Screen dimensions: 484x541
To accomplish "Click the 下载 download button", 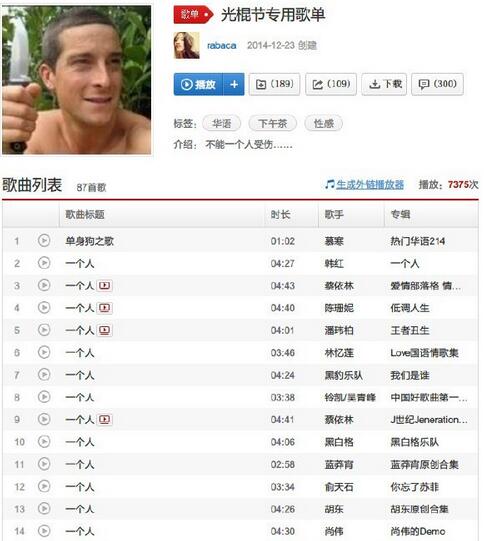I will [x=384, y=84].
